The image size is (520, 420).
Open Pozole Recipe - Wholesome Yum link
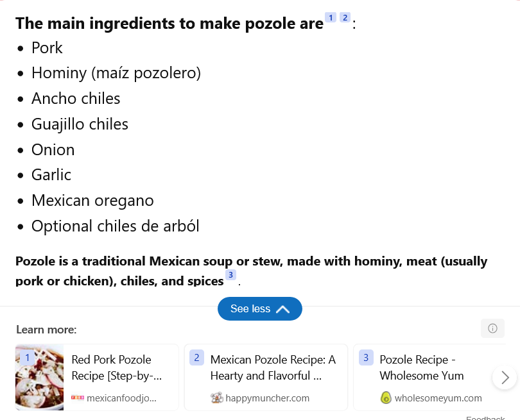click(x=422, y=367)
